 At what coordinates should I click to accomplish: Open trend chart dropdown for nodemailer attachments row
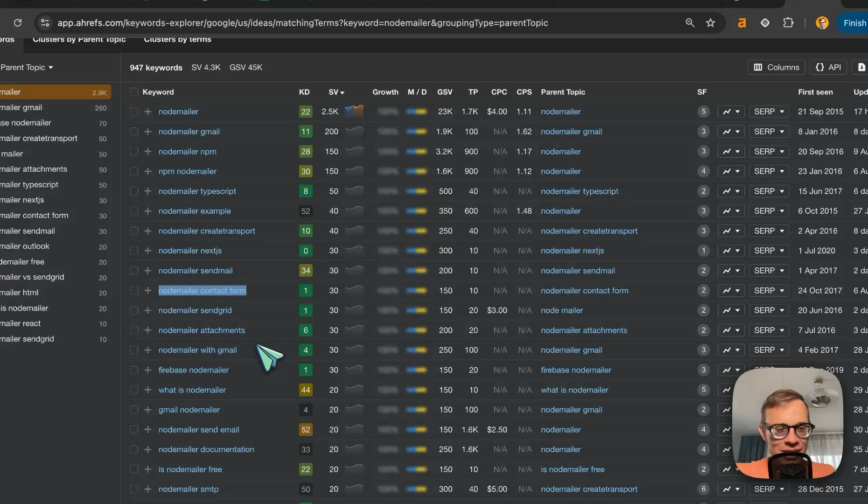coord(731,330)
